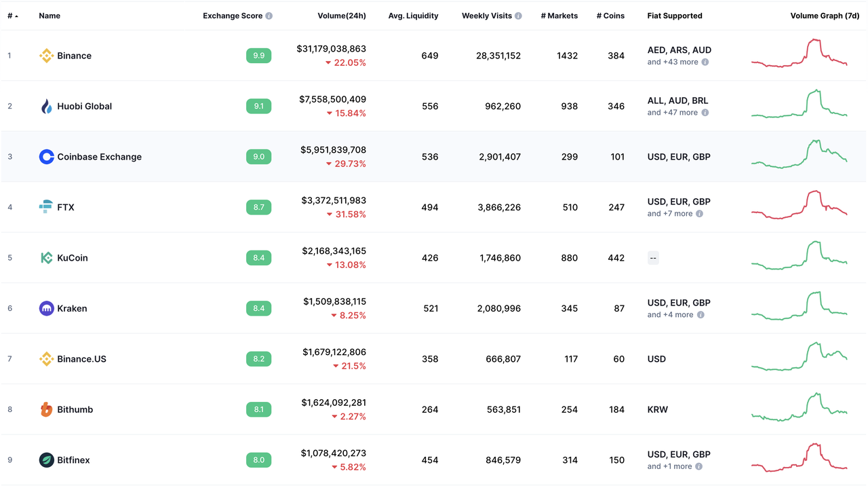Screen dimensions: 868x486
Task: Click FTX 31.58% volume change
Action: tap(346, 214)
